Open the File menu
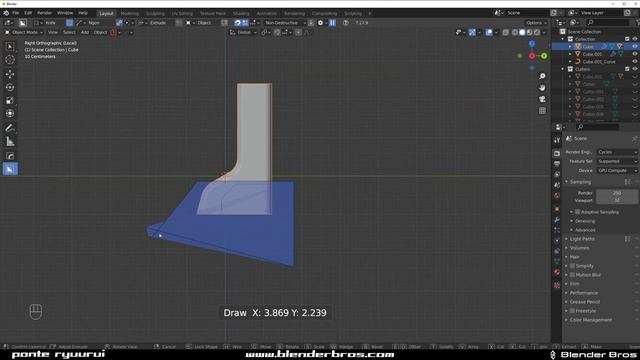Image resolution: width=640 pixels, height=360 pixels. pyautogui.click(x=16, y=13)
